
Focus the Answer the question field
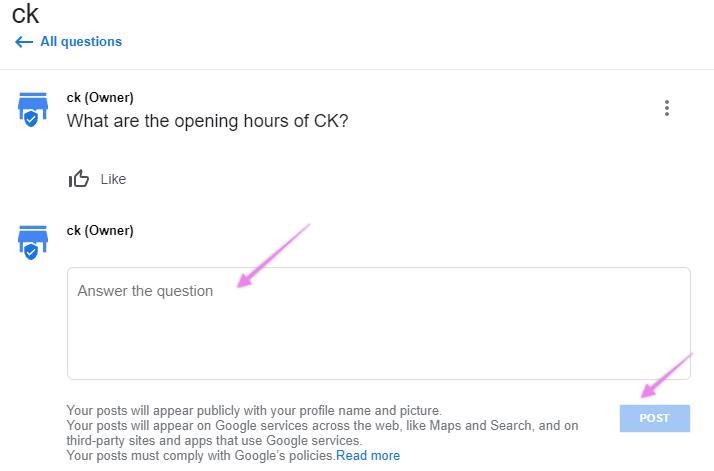click(378, 323)
